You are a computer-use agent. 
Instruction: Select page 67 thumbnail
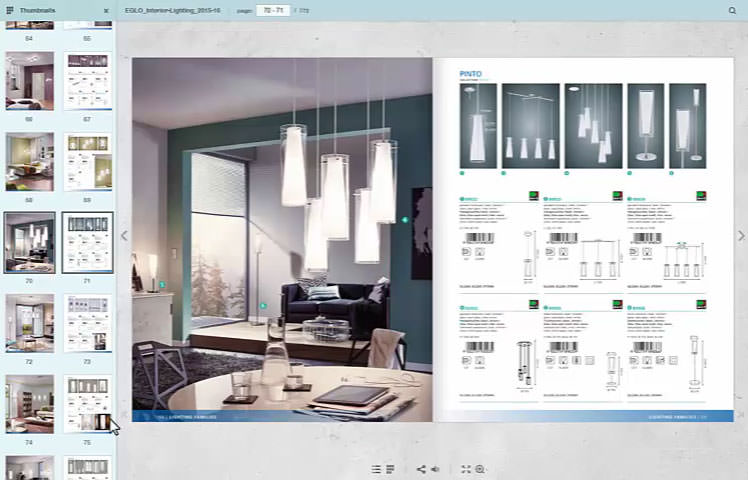[87, 81]
